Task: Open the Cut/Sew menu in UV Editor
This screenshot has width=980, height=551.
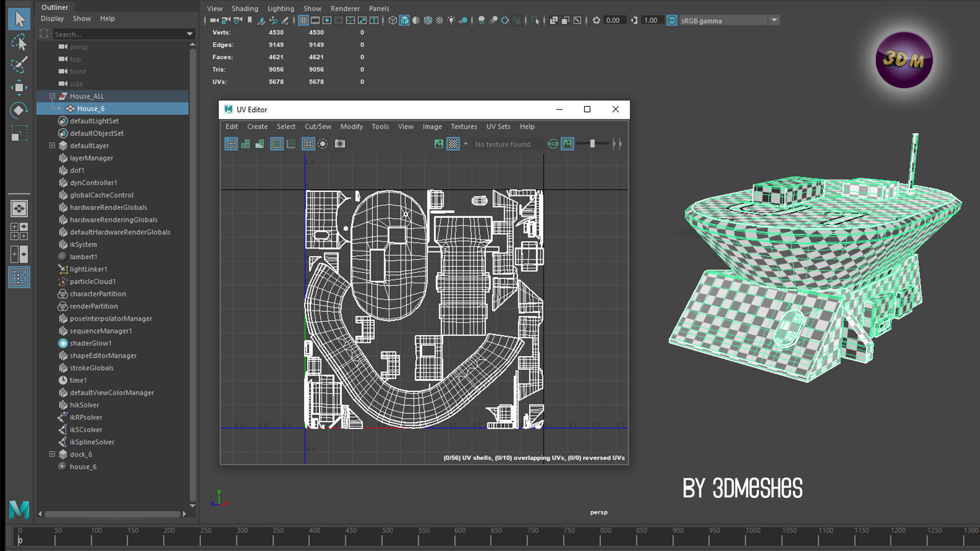Action: pyautogui.click(x=317, y=127)
